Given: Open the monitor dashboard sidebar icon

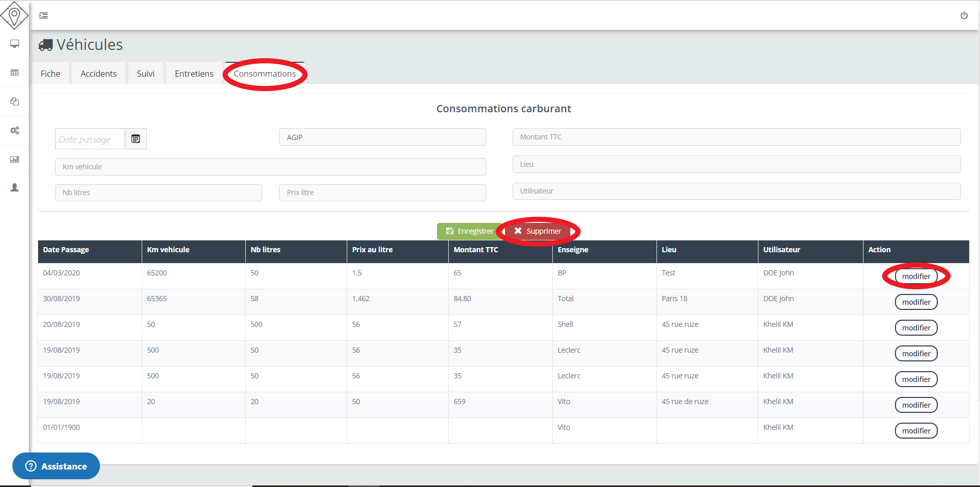Looking at the screenshot, I should tap(14, 44).
